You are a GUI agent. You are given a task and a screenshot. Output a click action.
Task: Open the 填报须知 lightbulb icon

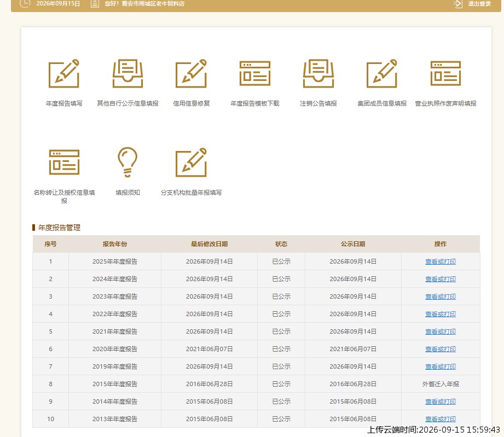pyautogui.click(x=128, y=162)
